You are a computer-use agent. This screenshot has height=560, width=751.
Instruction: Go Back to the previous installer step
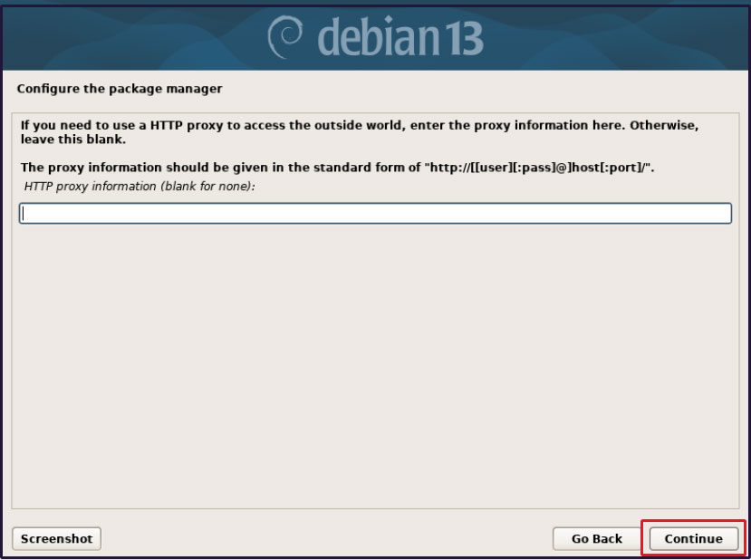pyautogui.click(x=596, y=539)
